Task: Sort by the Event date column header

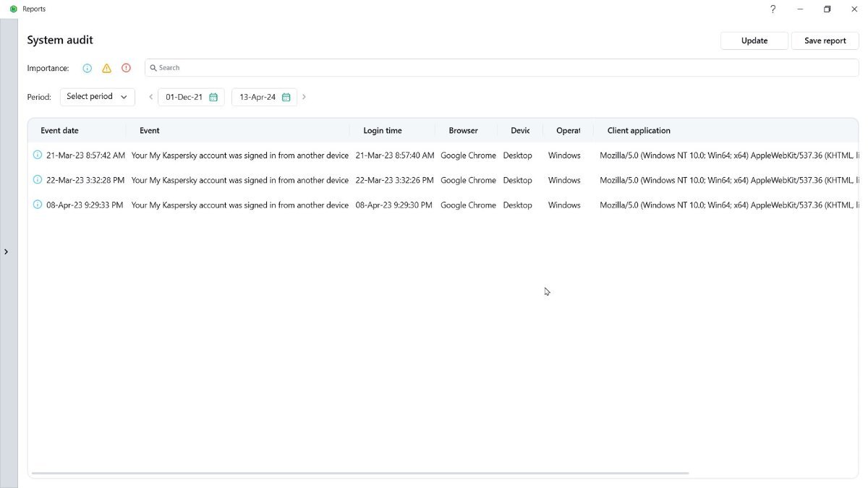Action: 59,131
